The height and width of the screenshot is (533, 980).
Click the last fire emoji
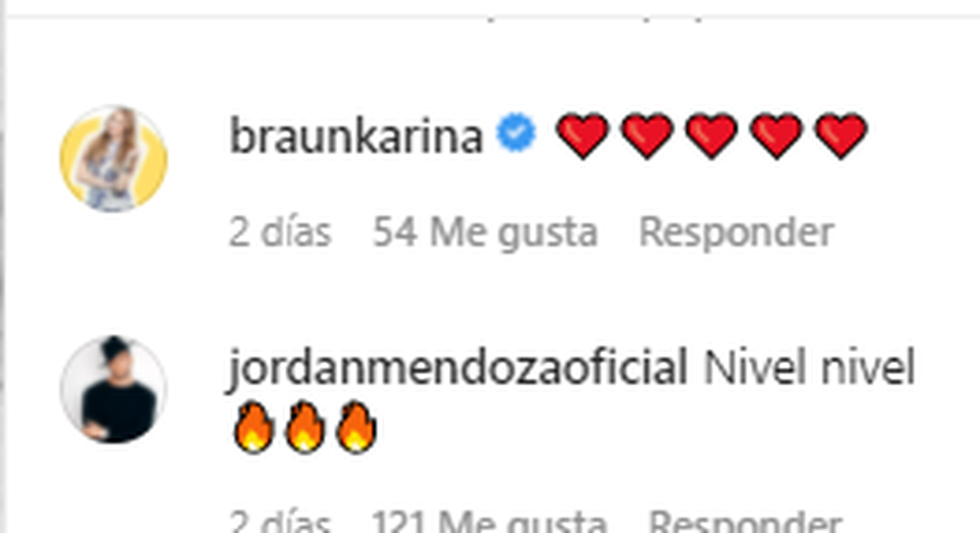click(x=355, y=427)
